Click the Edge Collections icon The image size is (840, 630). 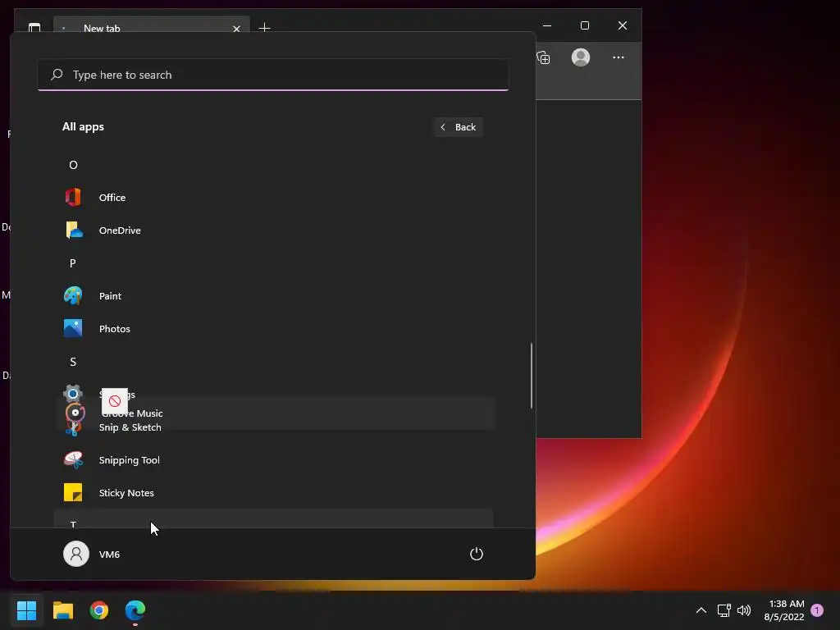(543, 57)
